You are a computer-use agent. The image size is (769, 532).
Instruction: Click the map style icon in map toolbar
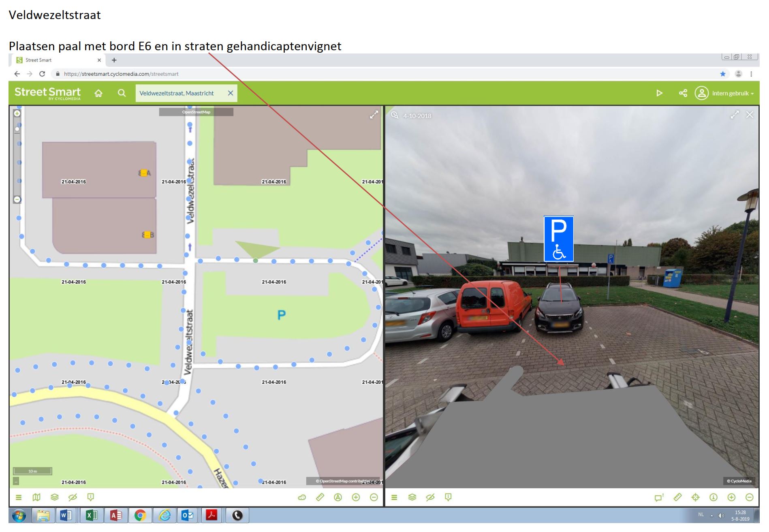(x=36, y=497)
